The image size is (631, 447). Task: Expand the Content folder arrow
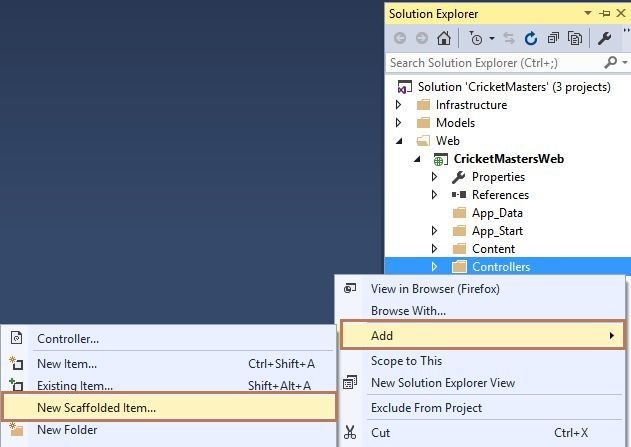[x=434, y=248]
